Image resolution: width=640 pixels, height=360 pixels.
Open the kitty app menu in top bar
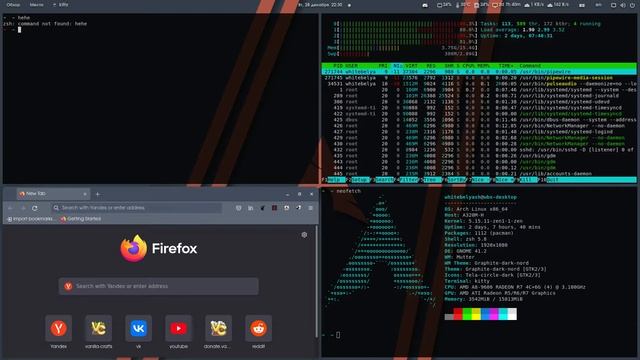(61, 5)
